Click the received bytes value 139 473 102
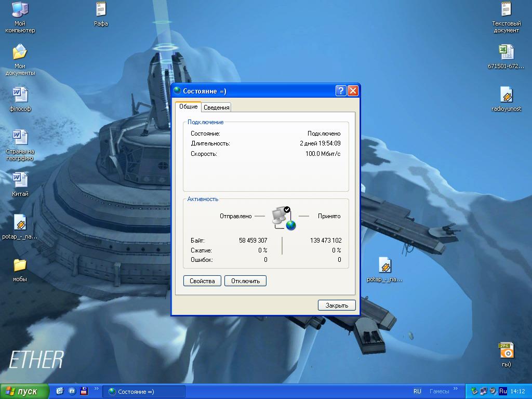 click(x=326, y=240)
